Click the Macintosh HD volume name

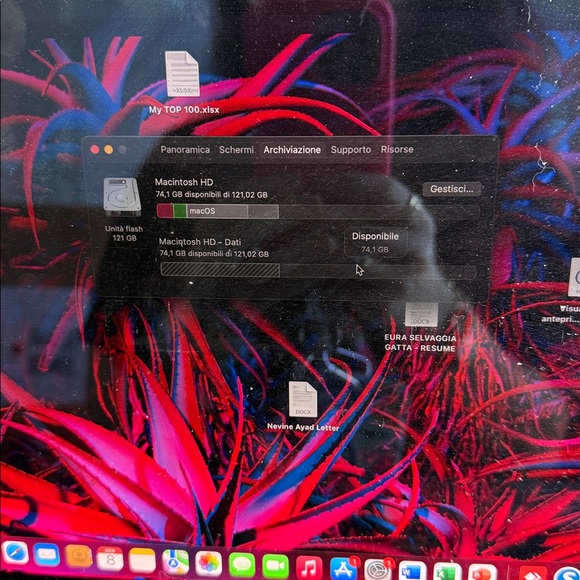coord(184,182)
